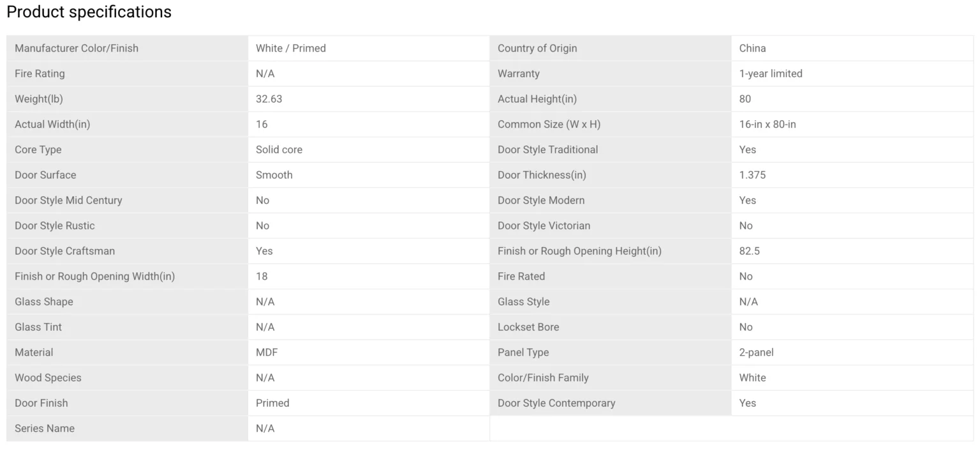The height and width of the screenshot is (449, 980).
Task: Click the Finish or Rough Opening Width(in) label
Action: 94,277
